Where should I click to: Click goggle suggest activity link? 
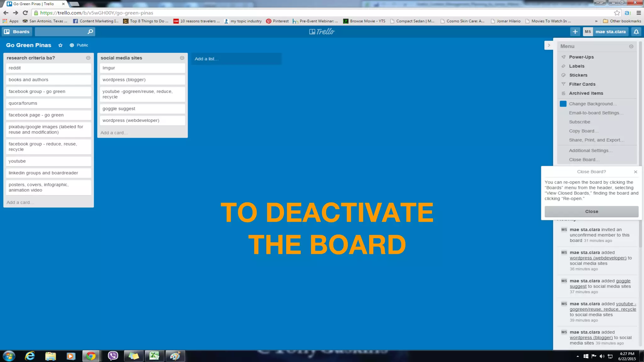coord(600,284)
